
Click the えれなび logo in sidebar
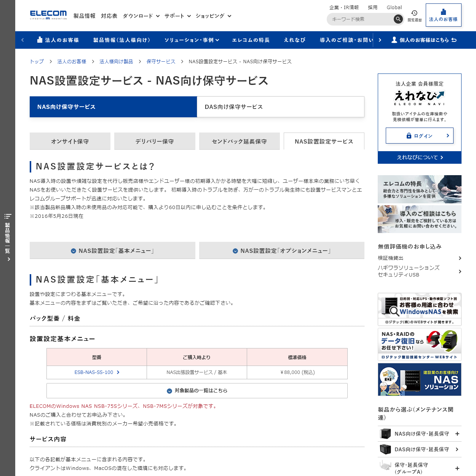[419, 98]
